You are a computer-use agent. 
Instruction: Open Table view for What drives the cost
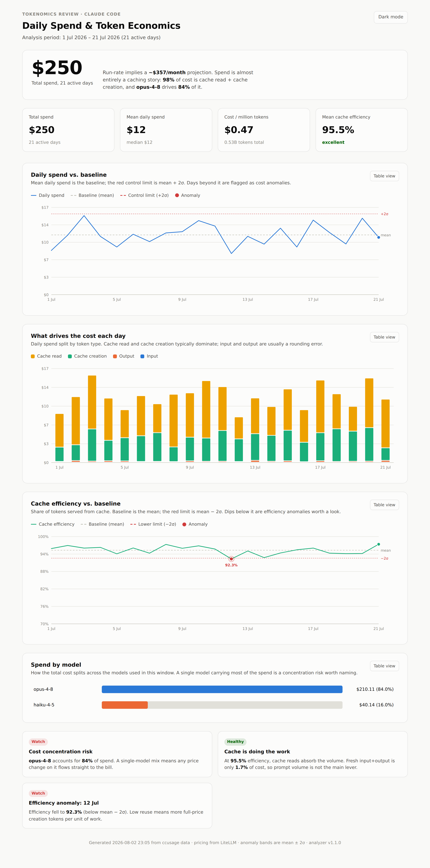tap(384, 337)
